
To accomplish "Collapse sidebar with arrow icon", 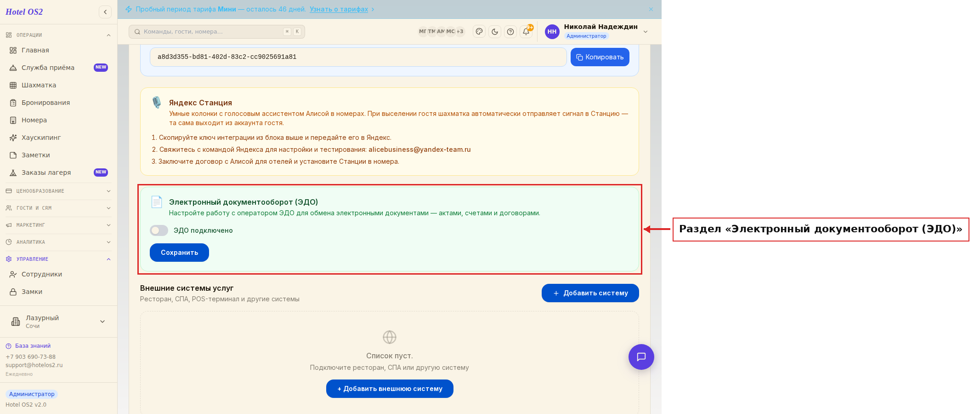I will click(x=105, y=12).
